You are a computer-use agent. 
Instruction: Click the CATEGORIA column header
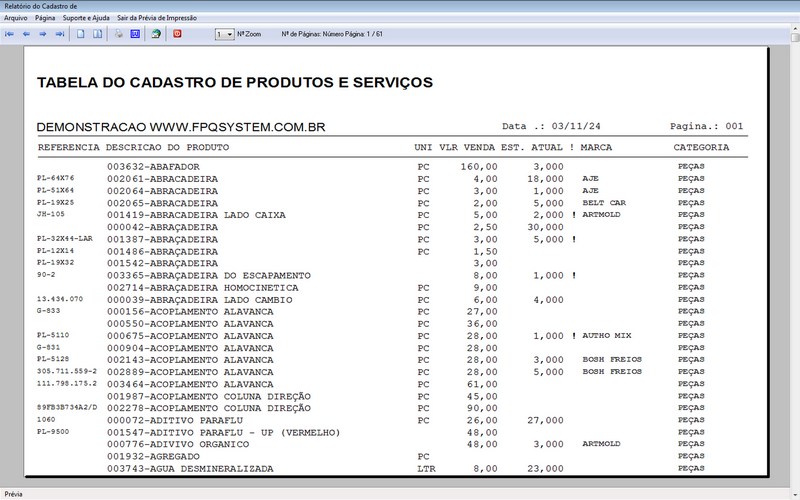[x=701, y=147]
